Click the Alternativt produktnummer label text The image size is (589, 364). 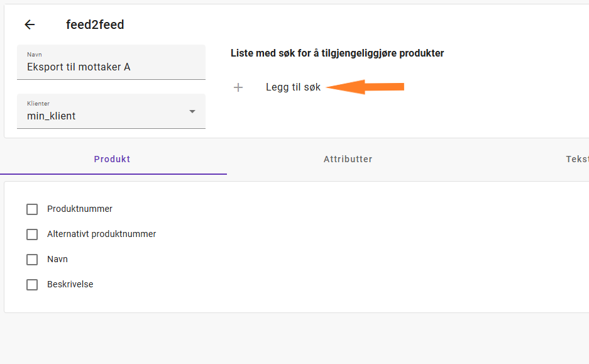click(x=101, y=234)
